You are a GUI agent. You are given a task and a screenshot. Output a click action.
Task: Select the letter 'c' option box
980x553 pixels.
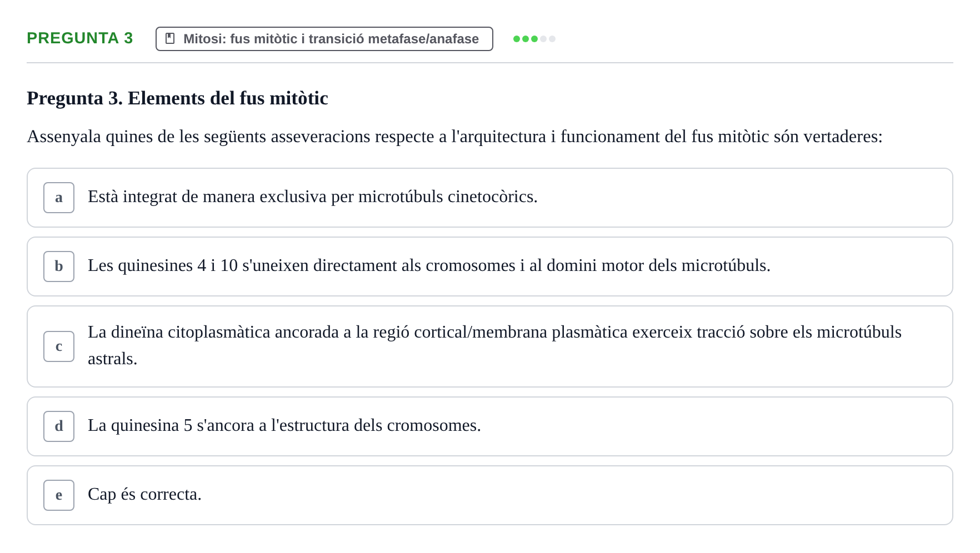pyautogui.click(x=59, y=346)
